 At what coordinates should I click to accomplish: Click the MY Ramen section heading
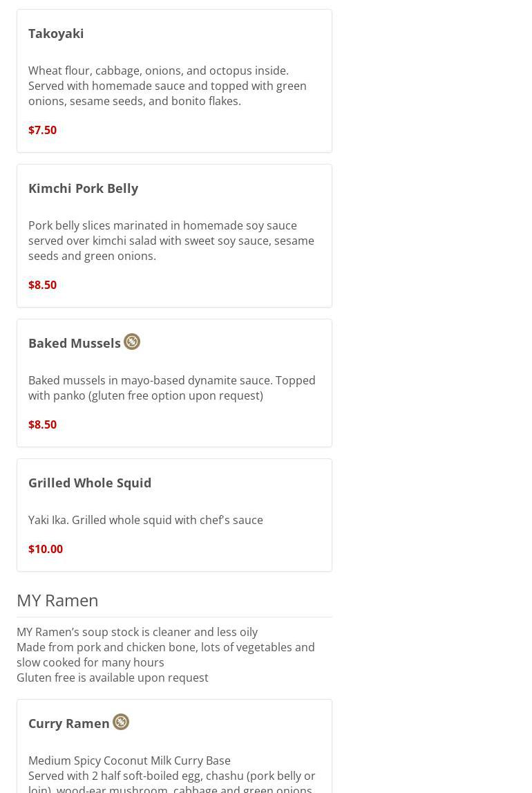point(57,600)
